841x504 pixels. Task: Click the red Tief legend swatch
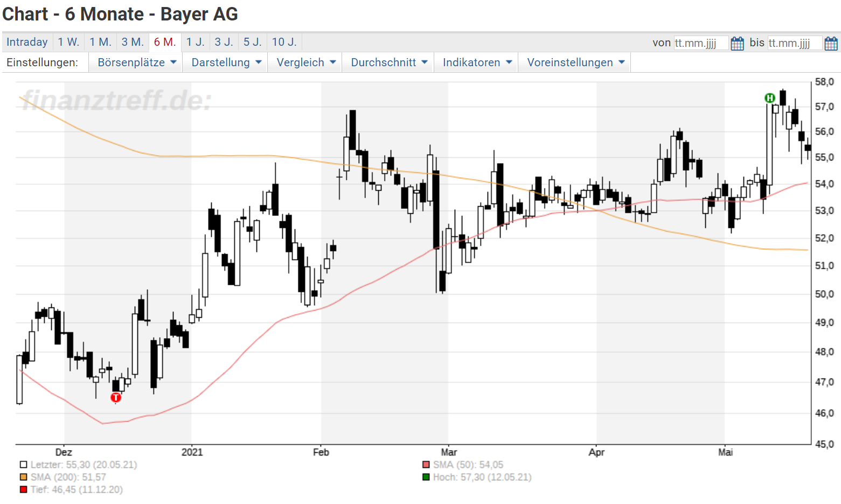click(23, 489)
